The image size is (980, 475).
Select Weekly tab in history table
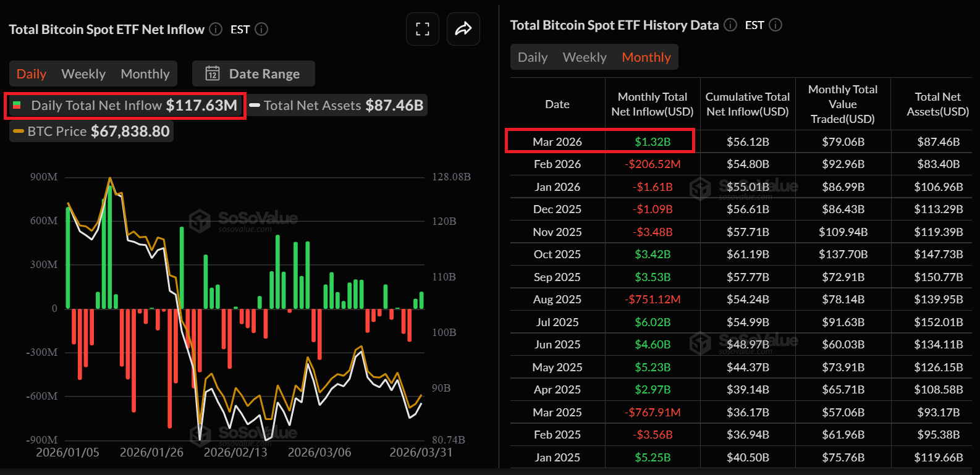point(585,57)
